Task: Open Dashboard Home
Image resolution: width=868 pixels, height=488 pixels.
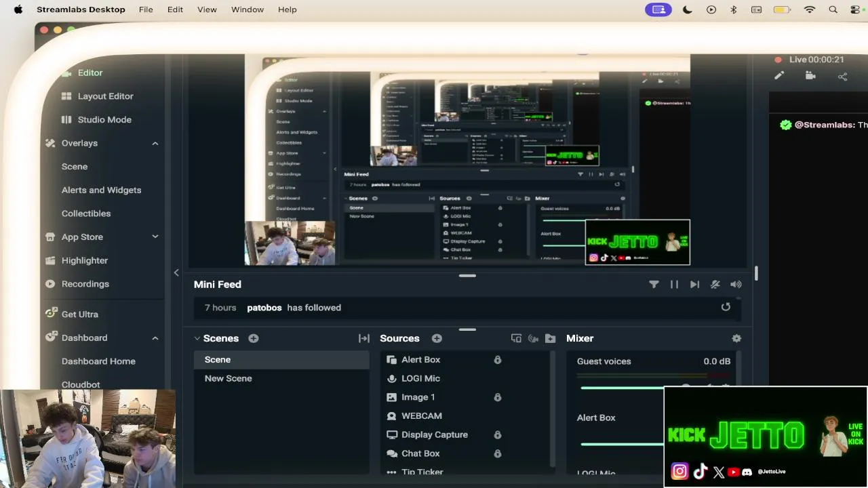Action: click(98, 361)
